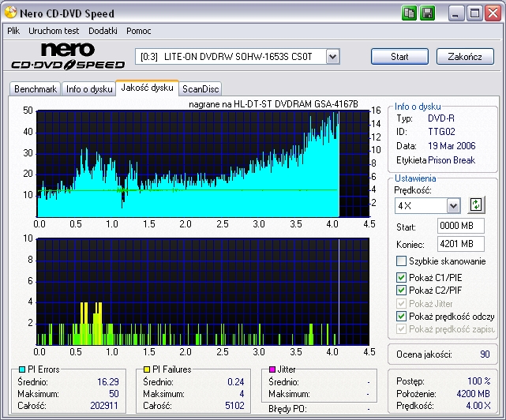The width and height of the screenshot is (506, 420).
Task: Click the nagrane na HL-DT-ST graph title
Action: (273, 104)
